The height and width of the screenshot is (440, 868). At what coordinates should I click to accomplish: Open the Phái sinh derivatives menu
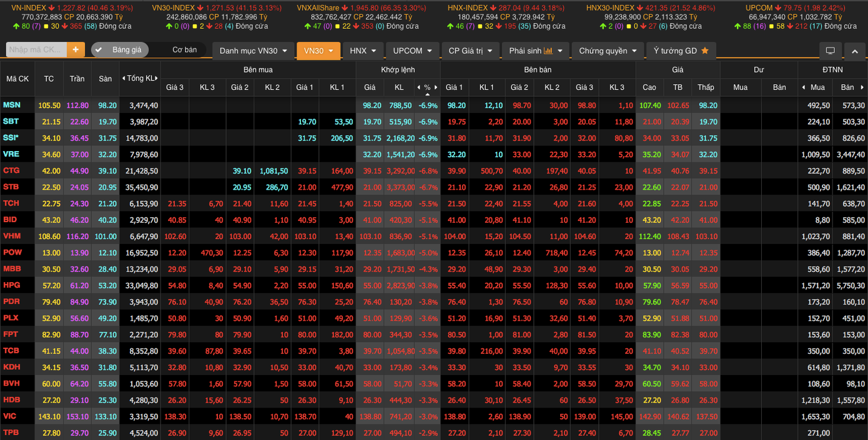click(535, 51)
